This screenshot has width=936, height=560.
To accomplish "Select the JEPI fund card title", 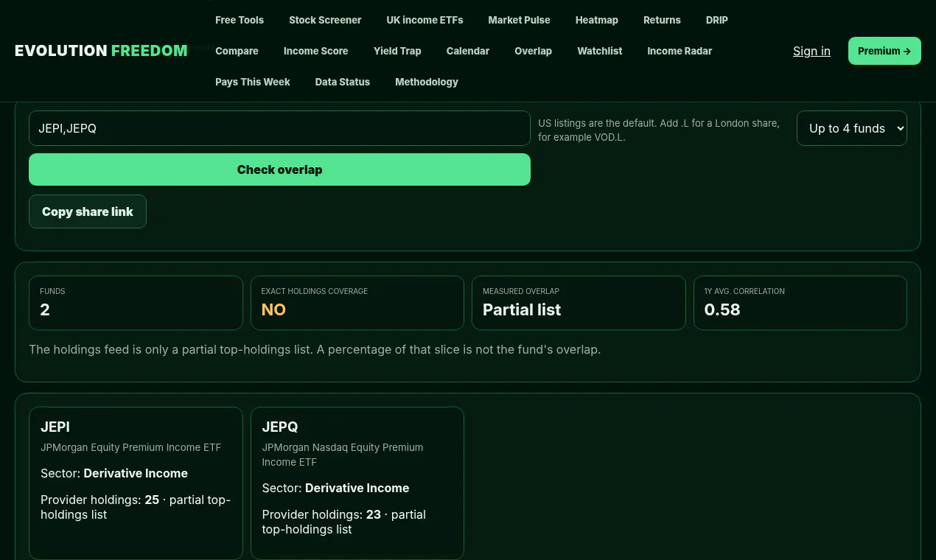I will point(55,427).
